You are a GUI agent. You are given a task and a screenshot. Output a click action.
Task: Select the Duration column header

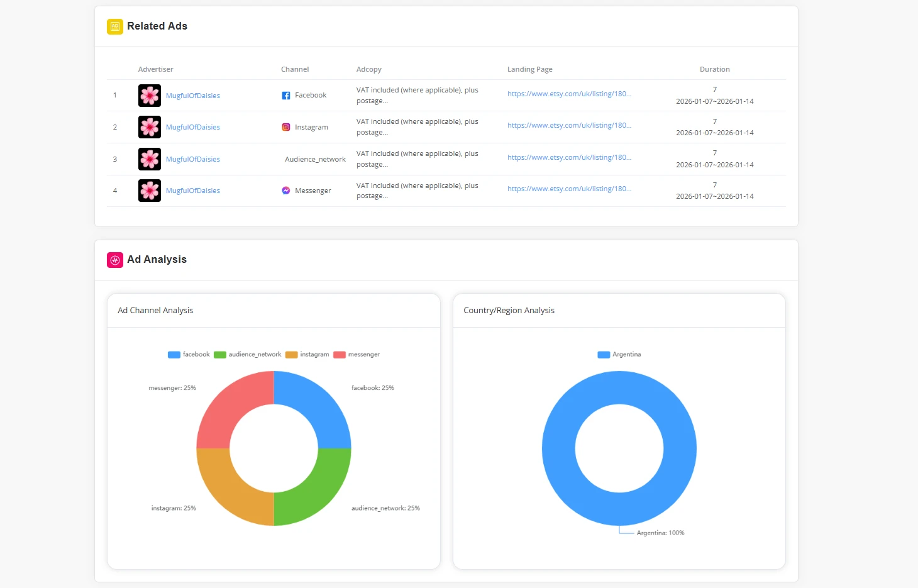(715, 69)
